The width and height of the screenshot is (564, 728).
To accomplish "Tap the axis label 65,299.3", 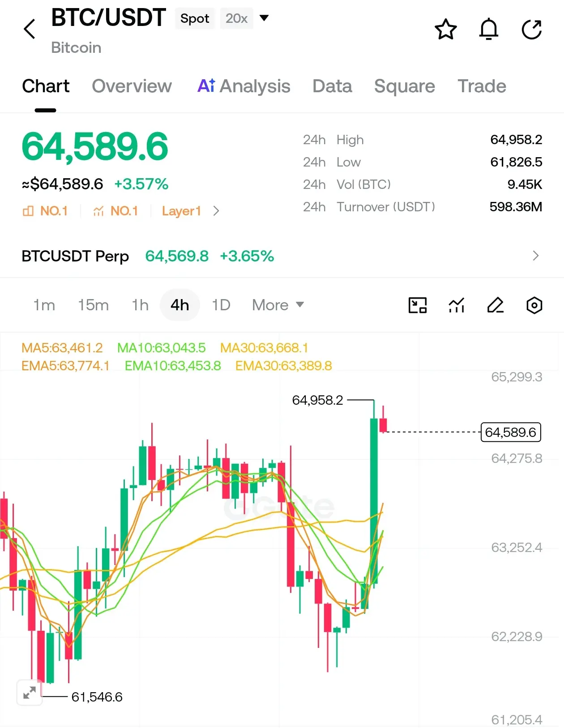I will [x=517, y=377].
